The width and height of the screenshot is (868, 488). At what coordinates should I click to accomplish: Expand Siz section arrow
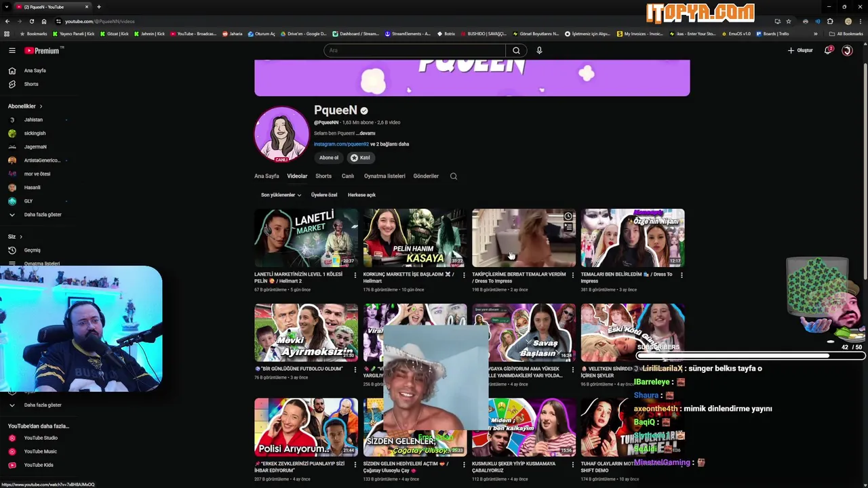(x=20, y=237)
